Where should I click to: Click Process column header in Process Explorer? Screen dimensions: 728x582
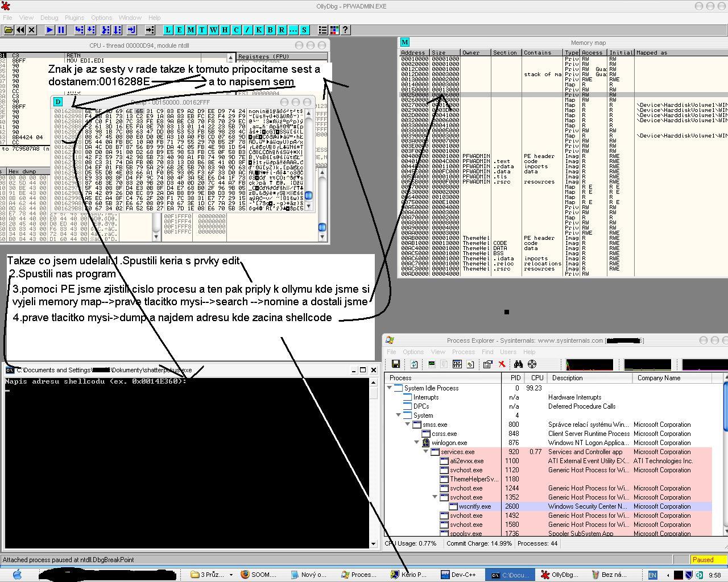442,378
